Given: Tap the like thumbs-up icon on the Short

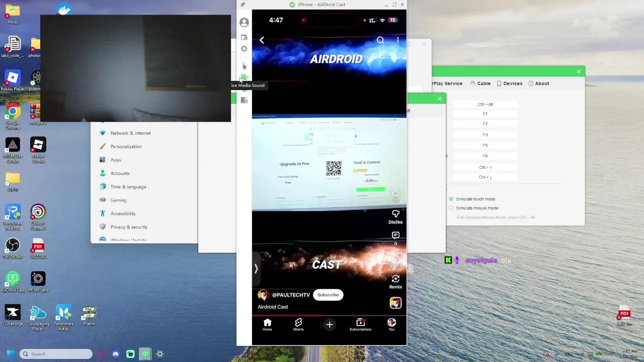Looking at the screenshot, I should pyautogui.click(x=395, y=193).
